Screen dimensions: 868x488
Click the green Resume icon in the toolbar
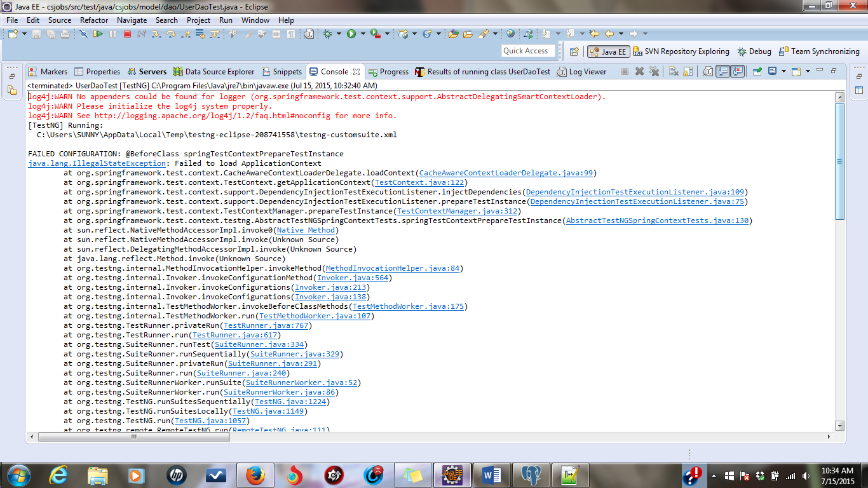pos(98,34)
